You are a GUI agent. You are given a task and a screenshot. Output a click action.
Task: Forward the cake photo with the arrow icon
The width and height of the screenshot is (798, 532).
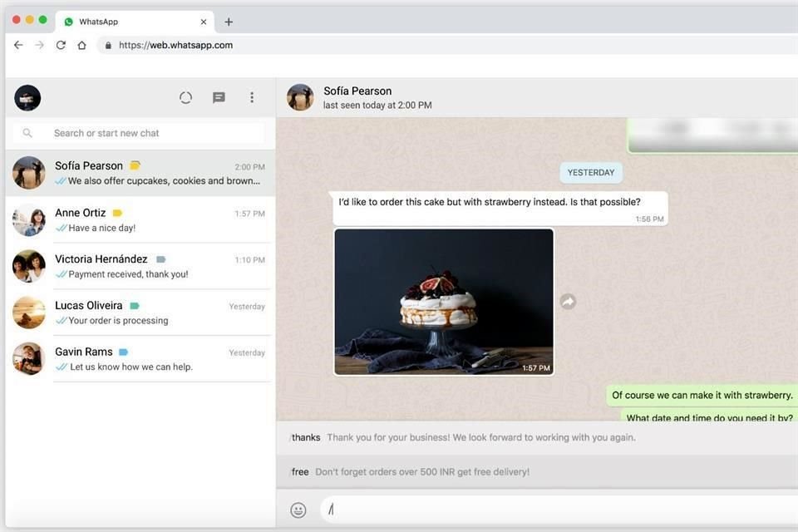pos(568,301)
